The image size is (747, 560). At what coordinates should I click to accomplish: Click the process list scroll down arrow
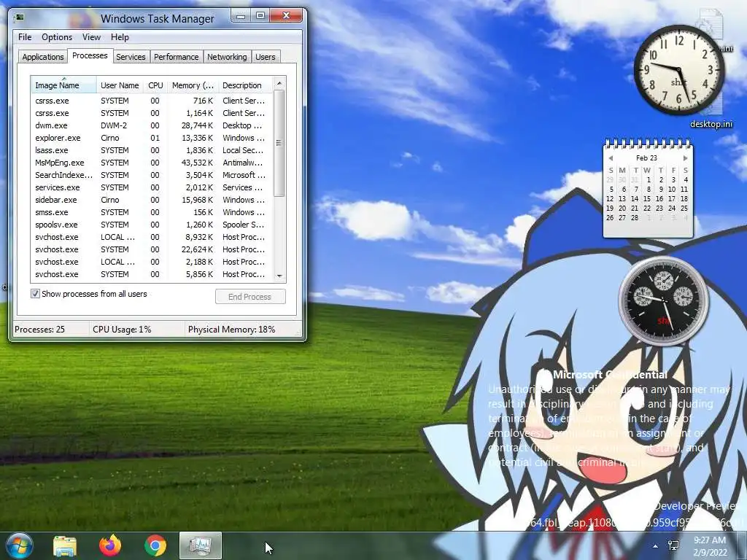pyautogui.click(x=279, y=276)
